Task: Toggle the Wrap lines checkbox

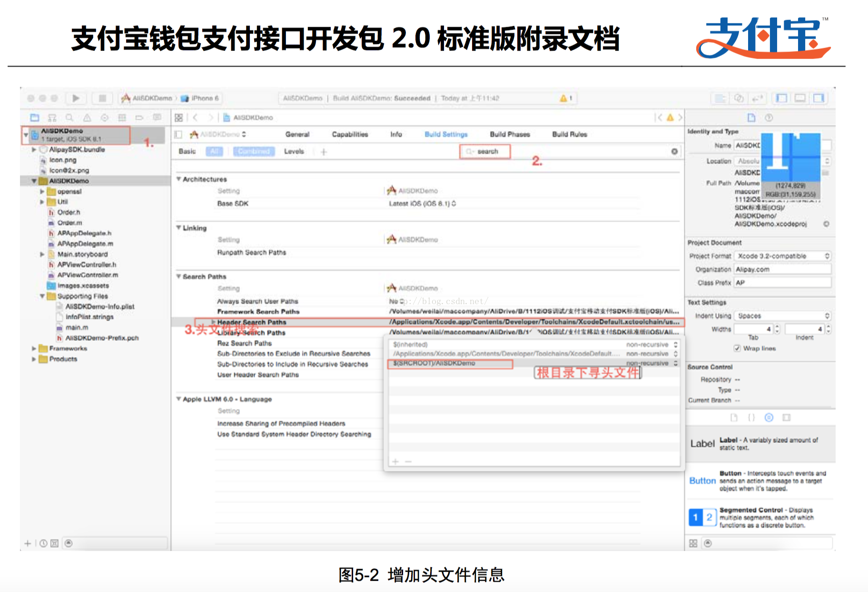Action: (x=737, y=348)
